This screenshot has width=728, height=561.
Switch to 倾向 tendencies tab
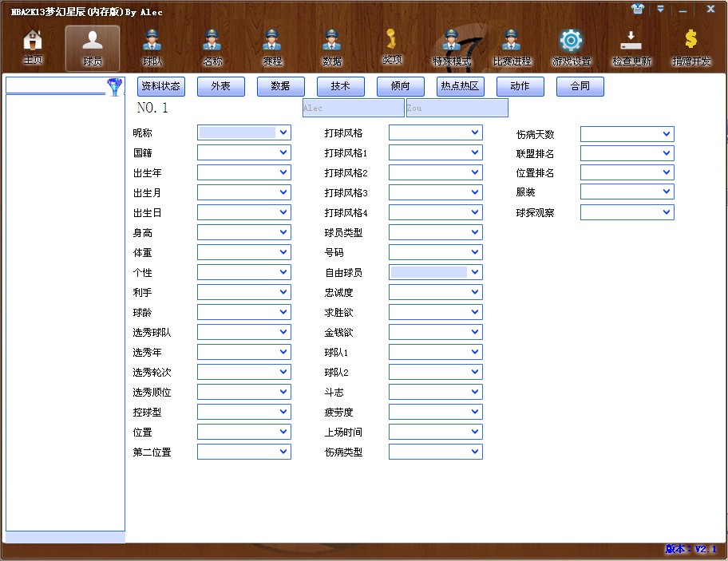(401, 86)
